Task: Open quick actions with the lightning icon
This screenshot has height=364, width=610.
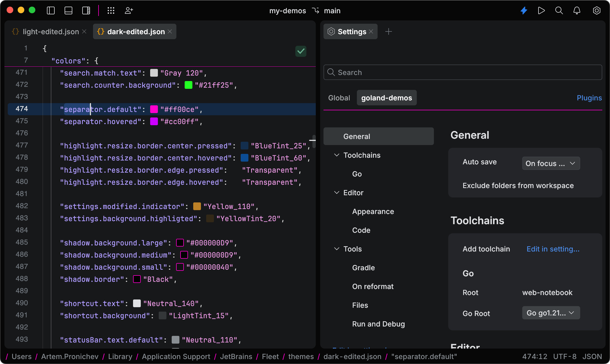Action: pos(524,10)
